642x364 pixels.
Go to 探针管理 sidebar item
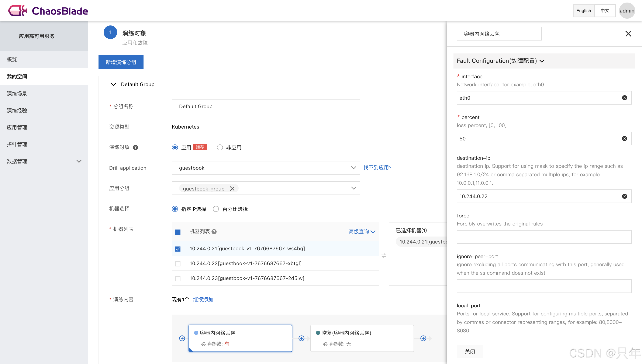[17, 144]
